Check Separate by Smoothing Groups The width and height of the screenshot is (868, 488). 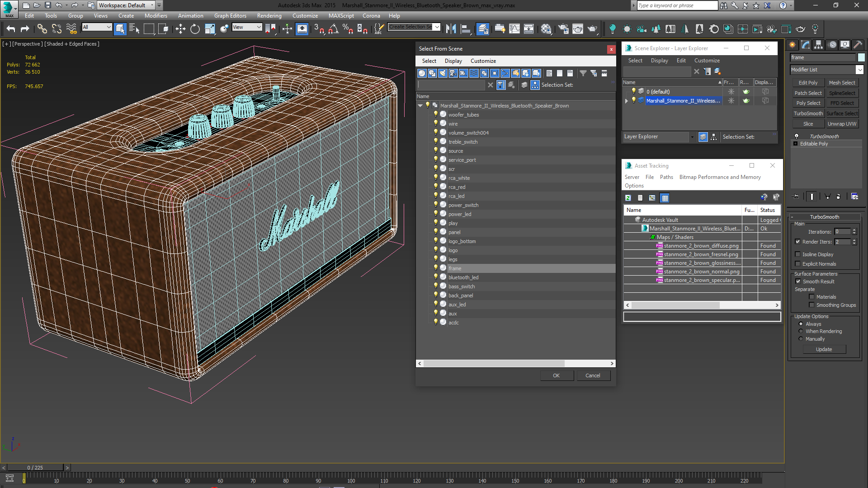(x=812, y=305)
